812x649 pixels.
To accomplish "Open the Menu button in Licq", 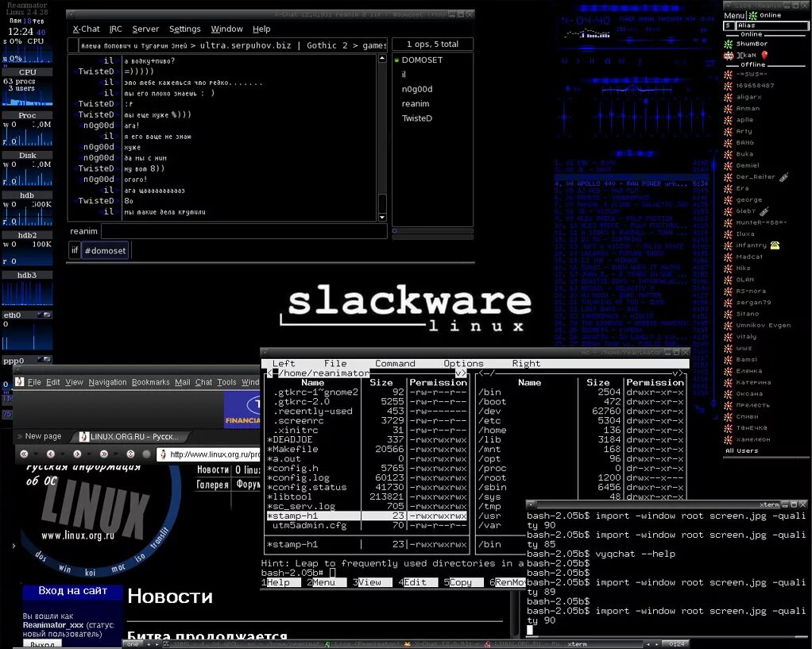I will (x=734, y=16).
